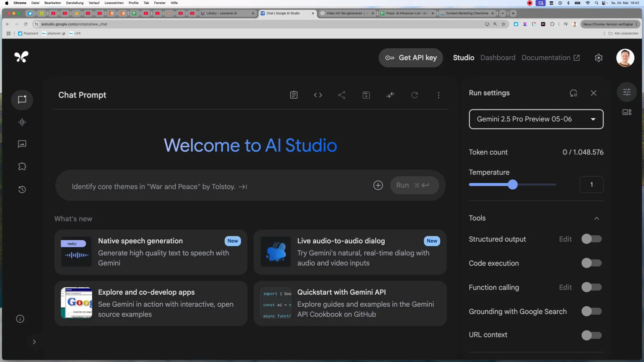
Task: Open Live audio-to-audio dialog card
Action: click(350, 252)
